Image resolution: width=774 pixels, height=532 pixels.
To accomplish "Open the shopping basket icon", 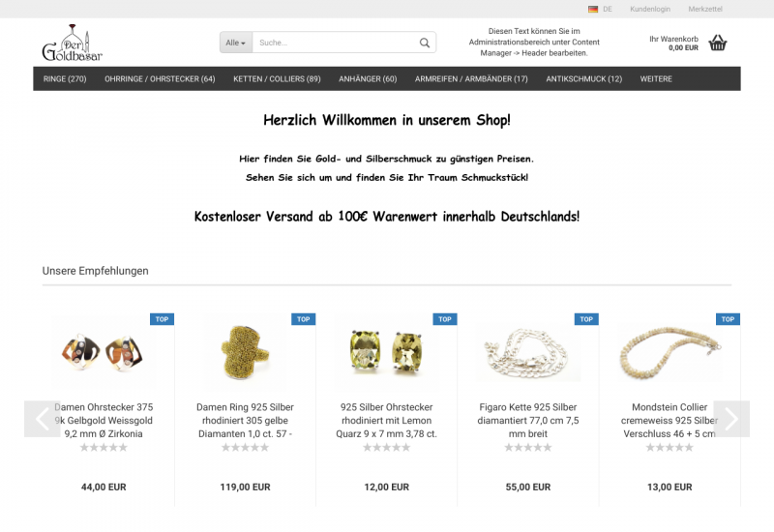I will pyautogui.click(x=718, y=43).
